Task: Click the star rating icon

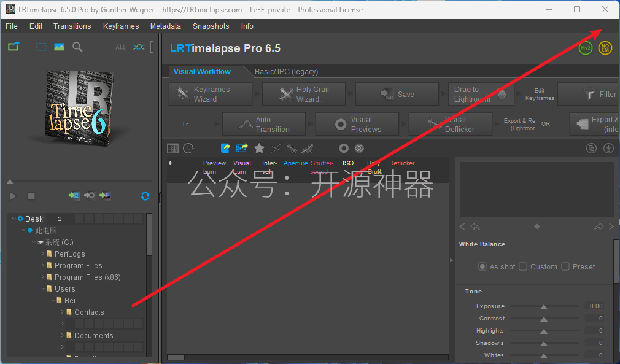Action: click(260, 148)
